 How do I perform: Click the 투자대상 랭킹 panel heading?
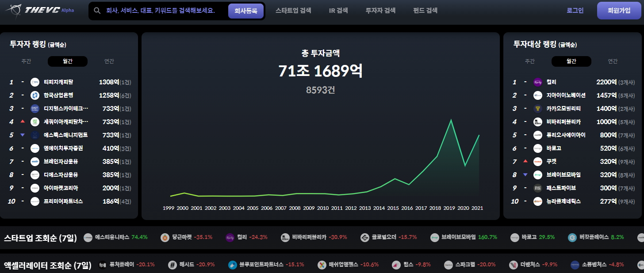click(x=545, y=44)
